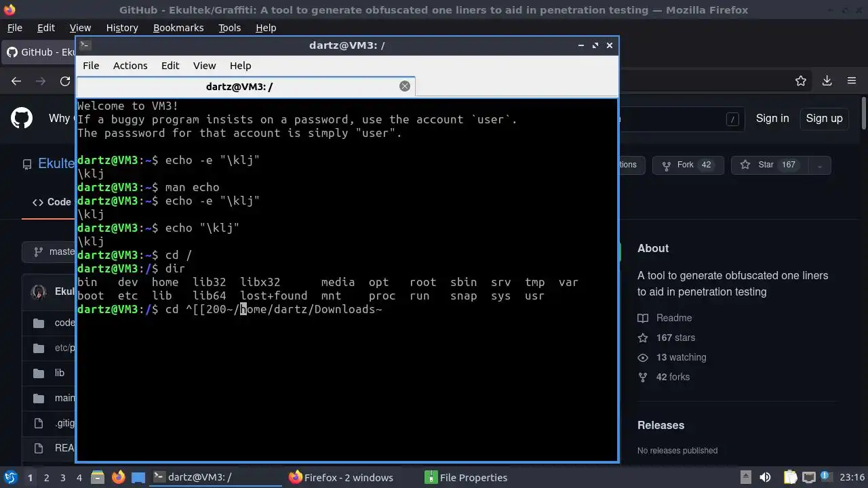Open the LXQt start menu icon
This screenshot has width=868, height=488.
pos(10,477)
